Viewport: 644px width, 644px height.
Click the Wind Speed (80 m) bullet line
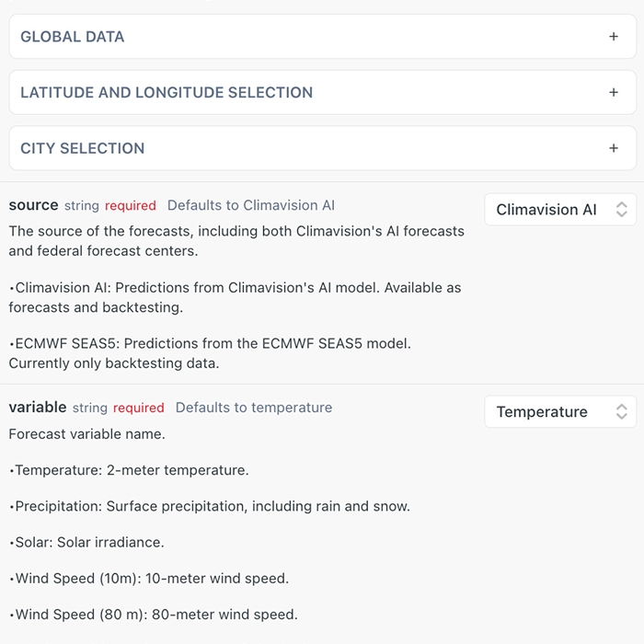(x=155, y=615)
